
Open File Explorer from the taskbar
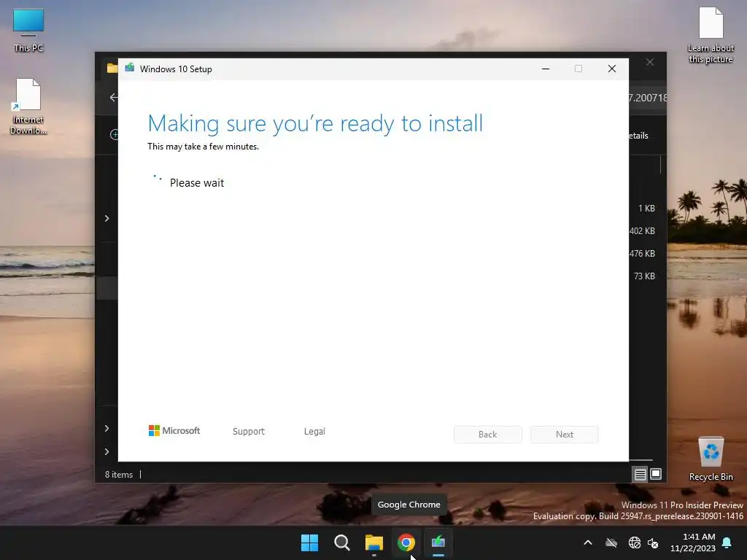(374, 542)
